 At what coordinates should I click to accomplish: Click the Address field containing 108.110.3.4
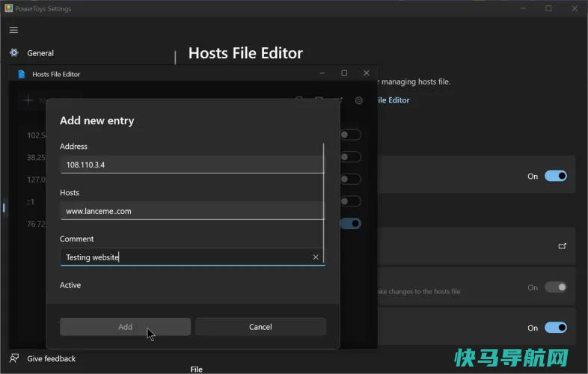192,165
